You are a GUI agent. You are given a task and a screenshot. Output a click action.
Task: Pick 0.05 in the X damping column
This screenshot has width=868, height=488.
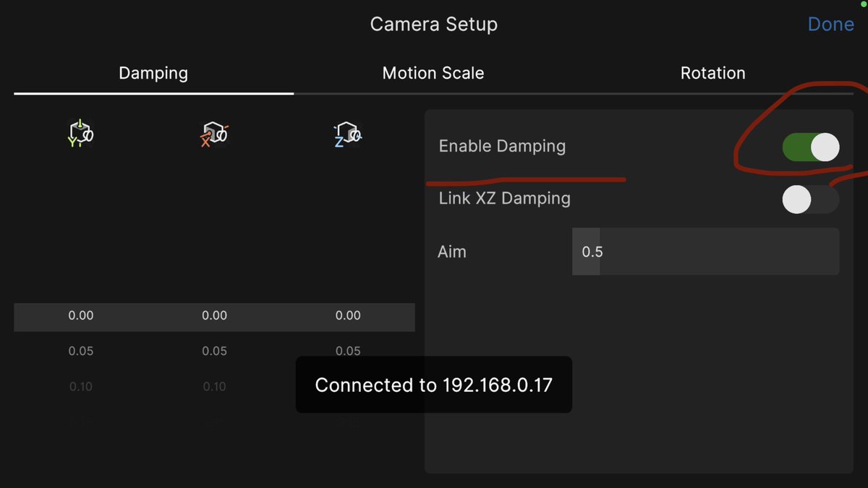pyautogui.click(x=214, y=351)
